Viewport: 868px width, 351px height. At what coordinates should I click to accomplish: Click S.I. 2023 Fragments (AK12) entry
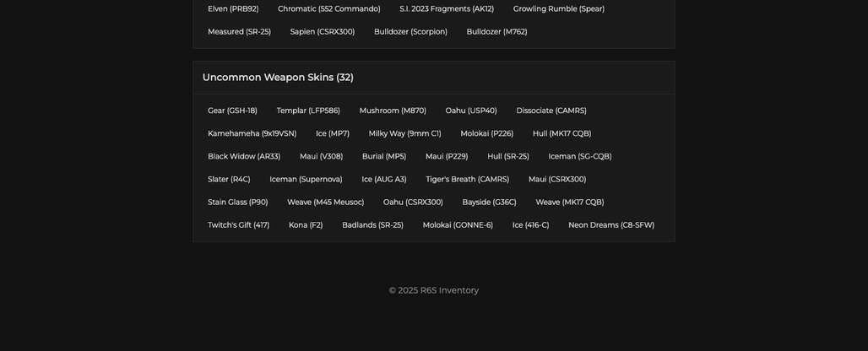pos(447,8)
